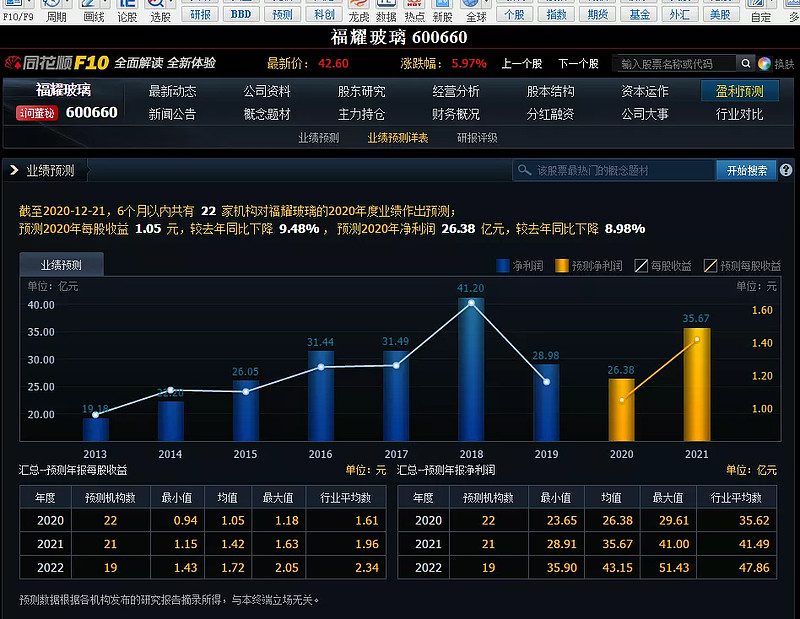Click the orange 预测净利润 legend swatch
This screenshot has height=619, width=800.
[x=562, y=265]
